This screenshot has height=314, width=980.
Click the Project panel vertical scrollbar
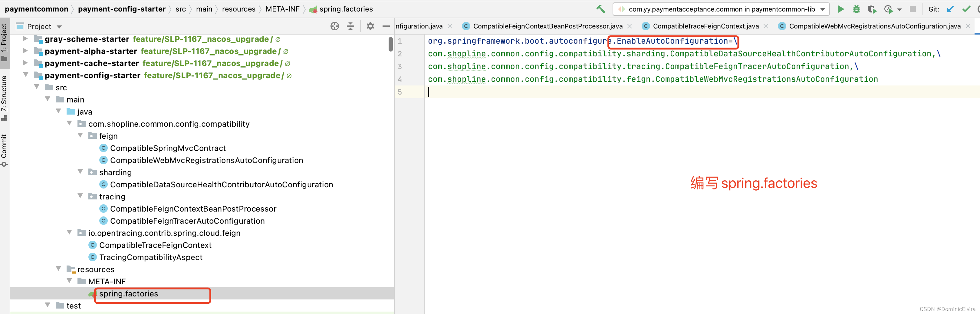pos(391,44)
